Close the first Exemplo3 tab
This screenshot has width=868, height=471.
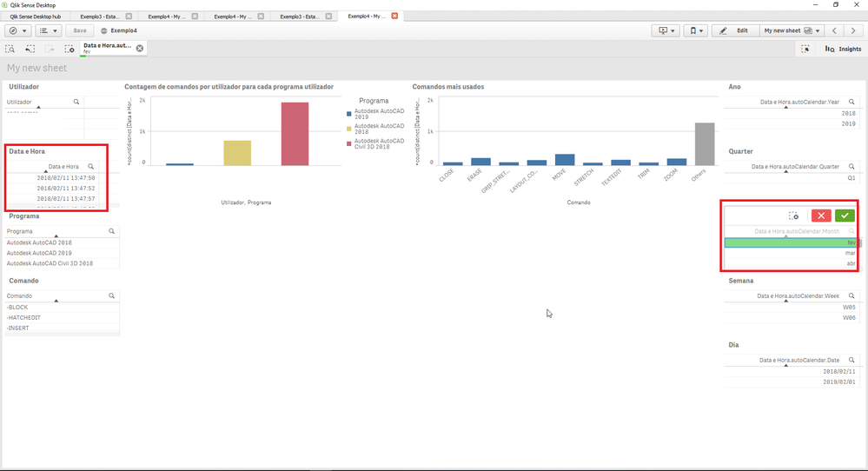[129, 17]
